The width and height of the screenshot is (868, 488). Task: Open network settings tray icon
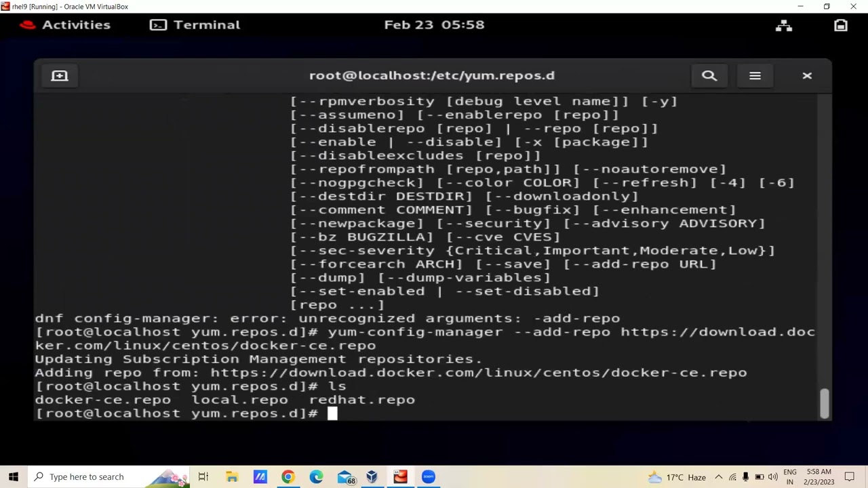(x=732, y=477)
